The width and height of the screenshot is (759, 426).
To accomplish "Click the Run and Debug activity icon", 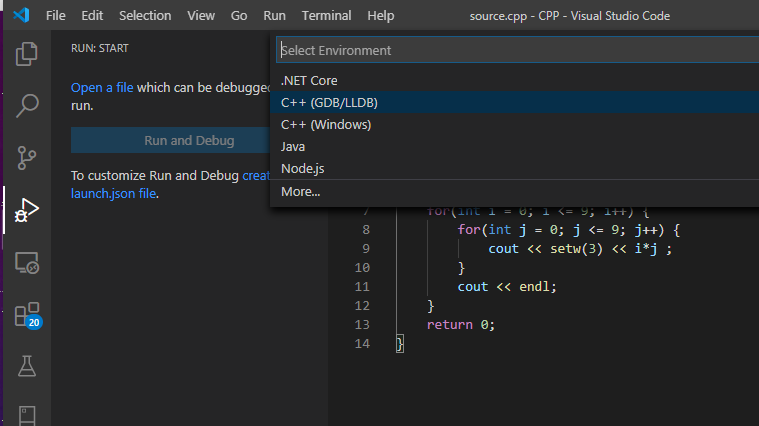I will (27, 210).
